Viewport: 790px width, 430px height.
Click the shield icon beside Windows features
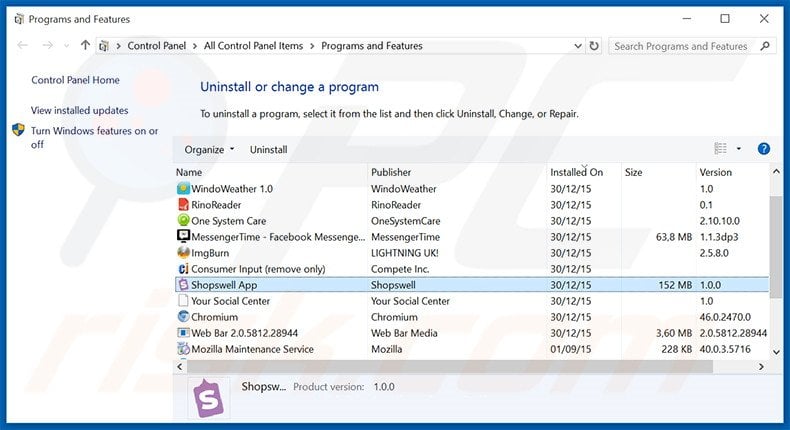pos(18,130)
